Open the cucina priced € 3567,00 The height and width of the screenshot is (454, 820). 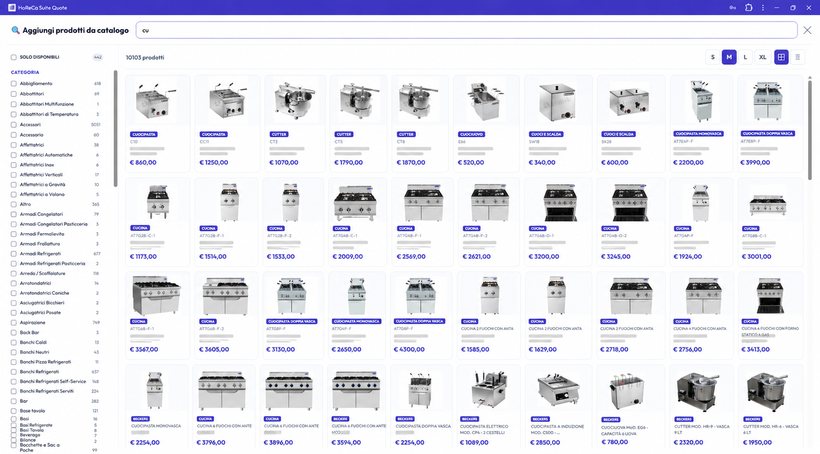point(157,315)
